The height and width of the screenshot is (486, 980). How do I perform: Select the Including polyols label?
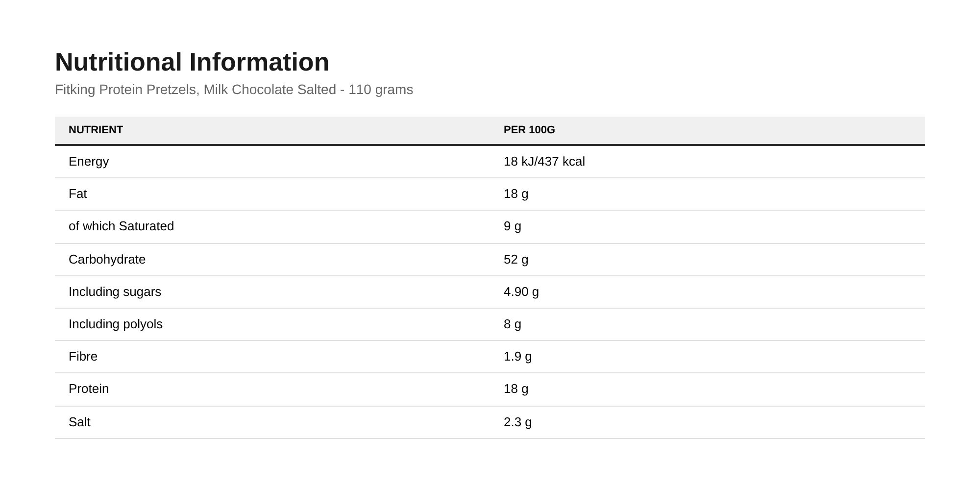pyautogui.click(x=116, y=324)
